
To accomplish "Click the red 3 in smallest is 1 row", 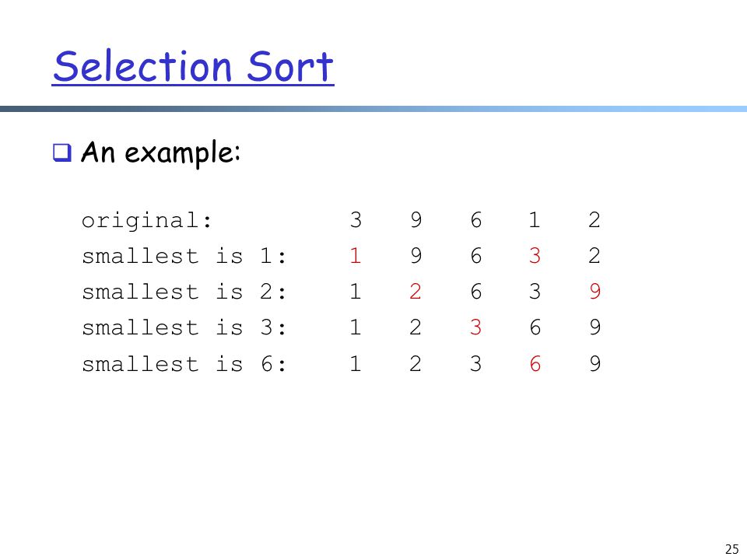I will (535, 256).
